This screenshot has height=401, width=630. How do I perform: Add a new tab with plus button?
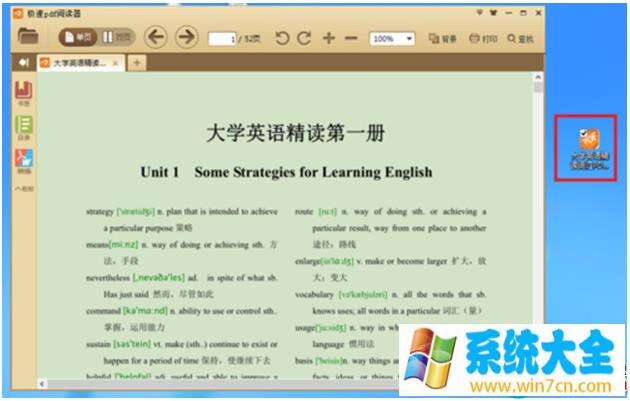[x=136, y=63]
